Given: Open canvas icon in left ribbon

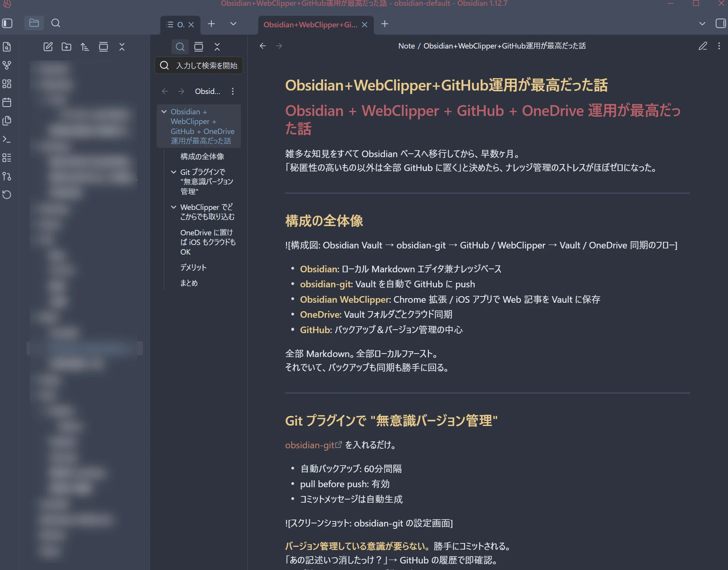Looking at the screenshot, I should tap(7, 84).
